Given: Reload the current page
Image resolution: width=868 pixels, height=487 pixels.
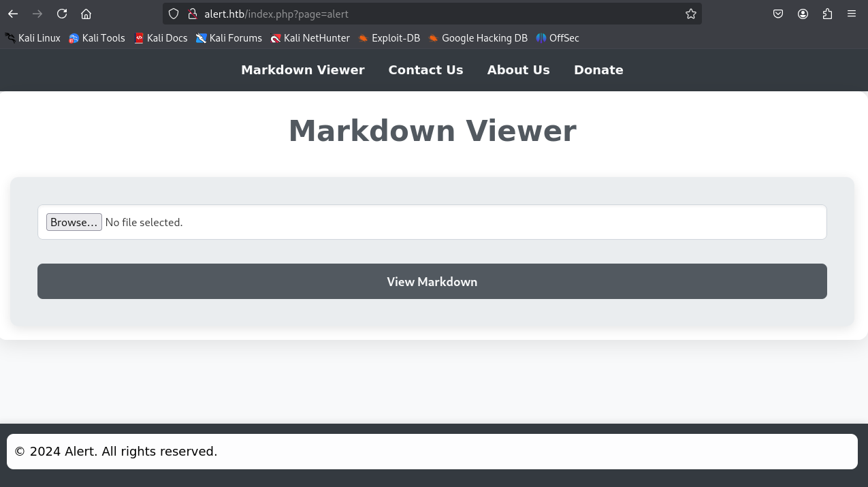Looking at the screenshot, I should [x=62, y=14].
